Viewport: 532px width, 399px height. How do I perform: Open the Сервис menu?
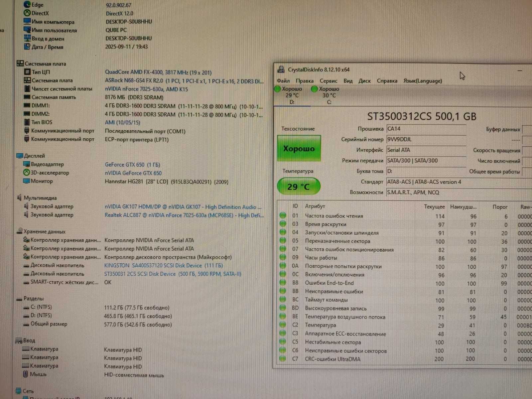coord(329,81)
